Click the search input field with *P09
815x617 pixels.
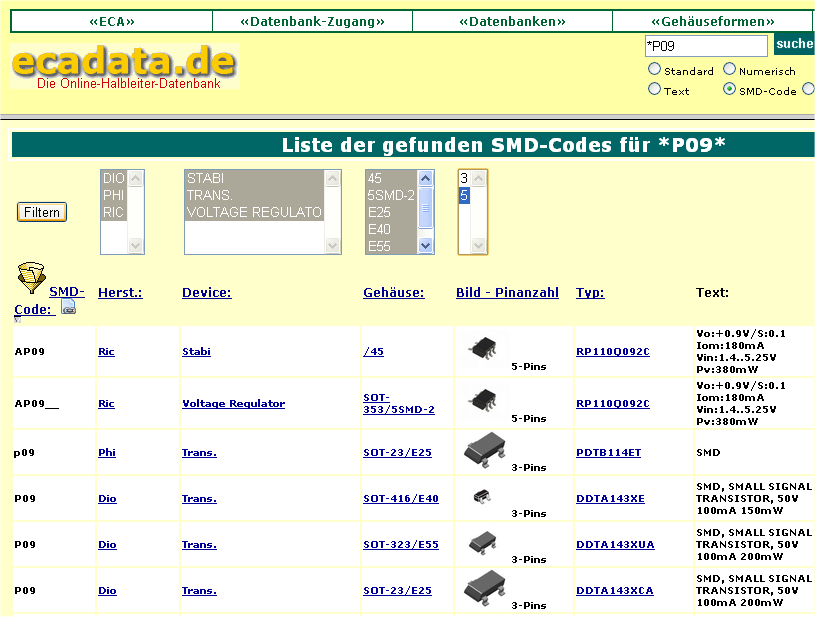pyautogui.click(x=706, y=46)
